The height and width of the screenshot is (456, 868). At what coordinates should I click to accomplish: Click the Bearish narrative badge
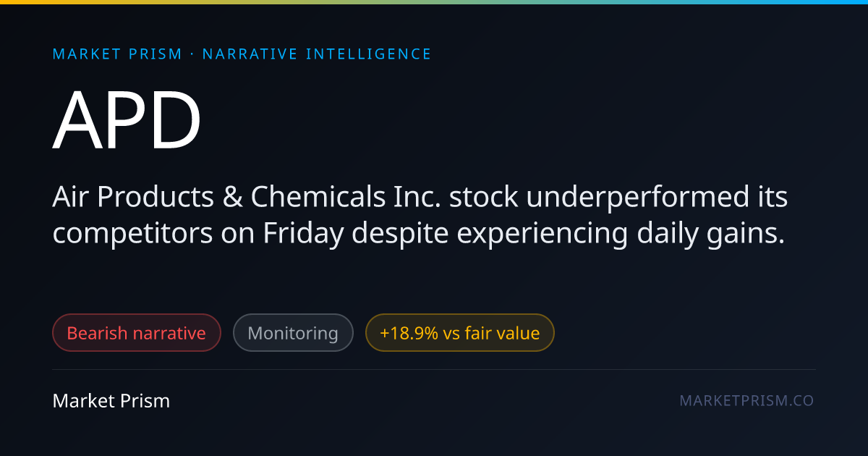[137, 333]
